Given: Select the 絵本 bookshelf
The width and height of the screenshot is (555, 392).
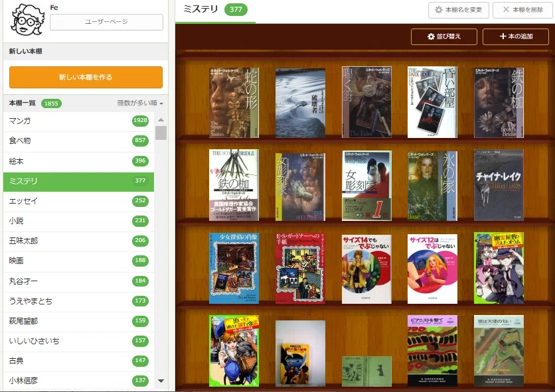Looking at the screenshot, I should 78,161.
